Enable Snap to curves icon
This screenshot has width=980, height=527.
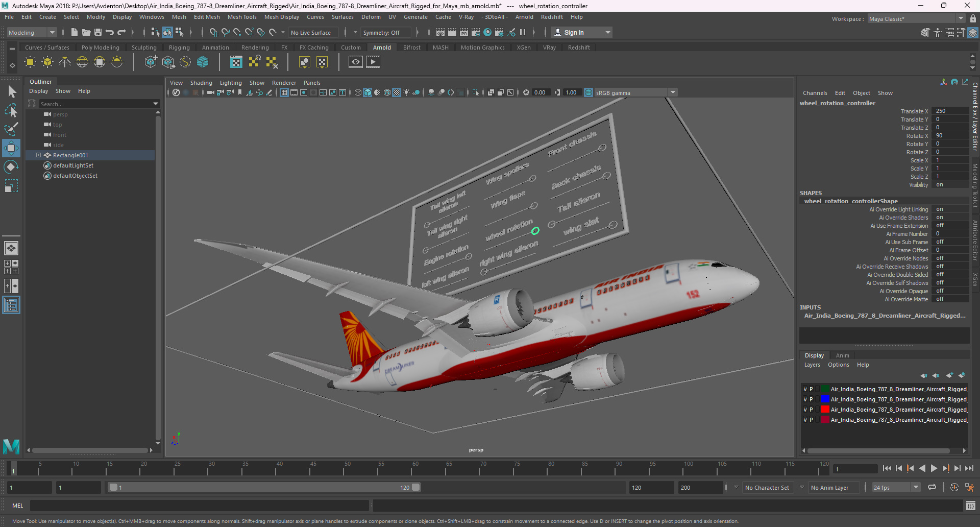click(x=226, y=32)
